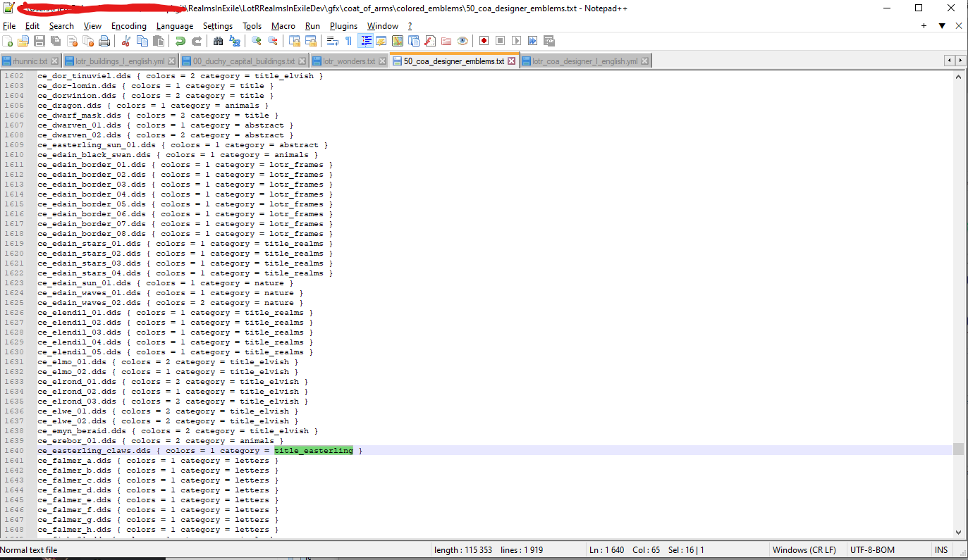This screenshot has width=968, height=560.
Task: Switch to the rhunnic.txt tab
Action: (30, 61)
